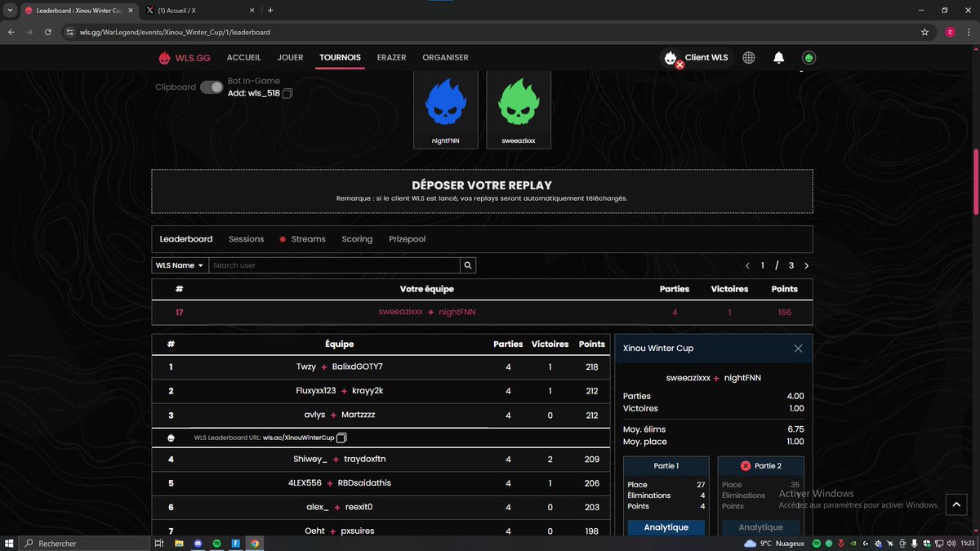Go to previous leaderboard page

[747, 265]
